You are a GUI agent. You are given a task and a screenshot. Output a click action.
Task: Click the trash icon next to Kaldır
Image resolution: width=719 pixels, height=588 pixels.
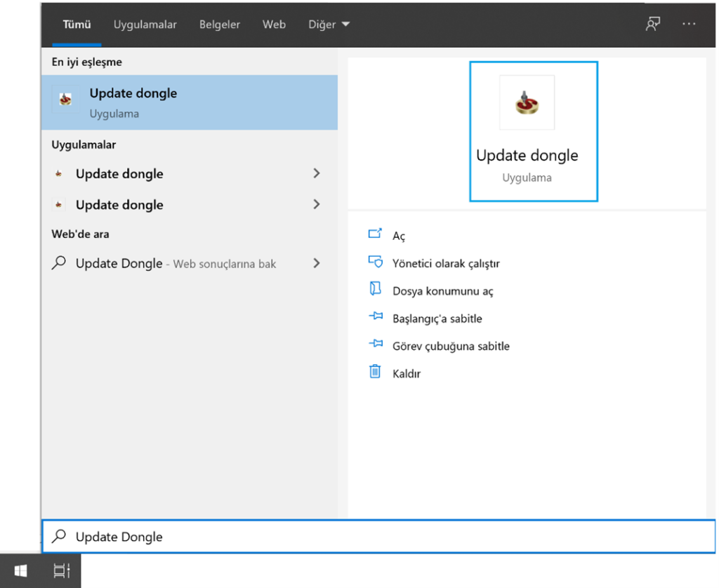[376, 373]
